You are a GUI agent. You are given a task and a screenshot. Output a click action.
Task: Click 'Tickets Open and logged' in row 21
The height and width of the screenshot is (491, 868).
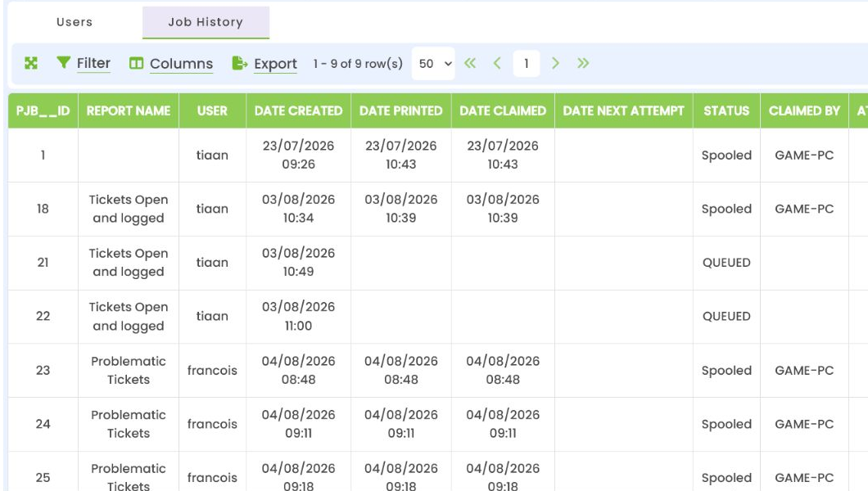click(x=129, y=263)
